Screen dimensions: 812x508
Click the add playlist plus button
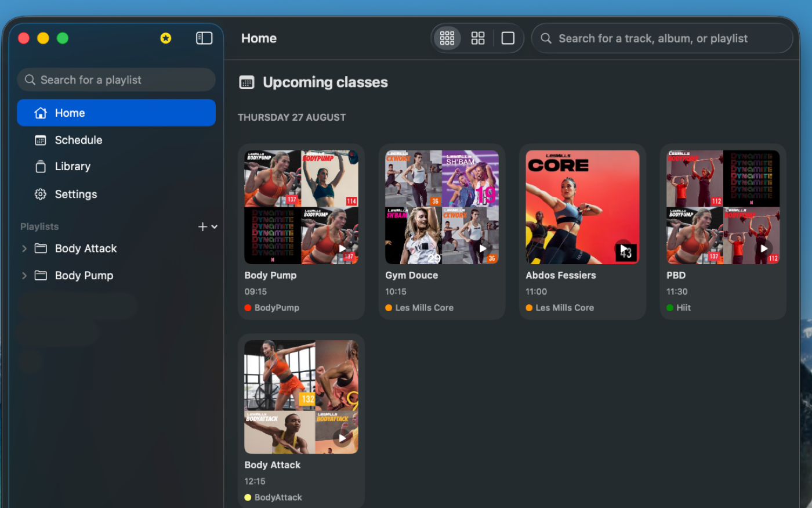coord(202,226)
